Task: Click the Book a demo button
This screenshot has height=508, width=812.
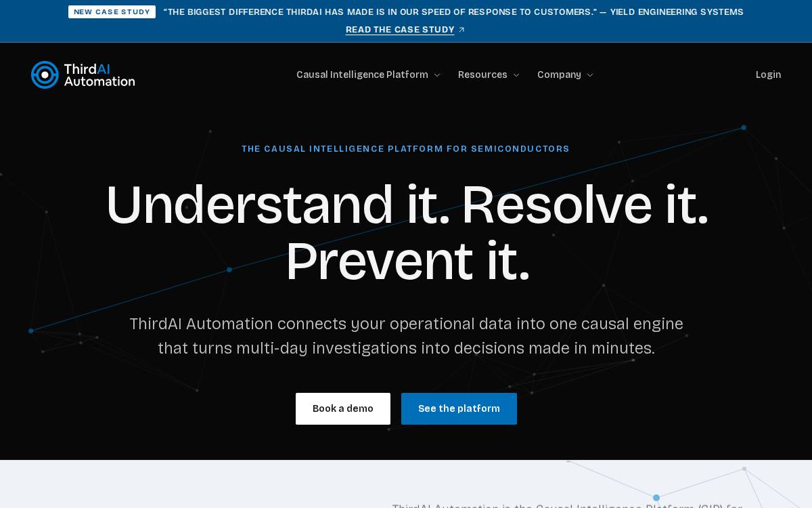Action: pos(343,408)
